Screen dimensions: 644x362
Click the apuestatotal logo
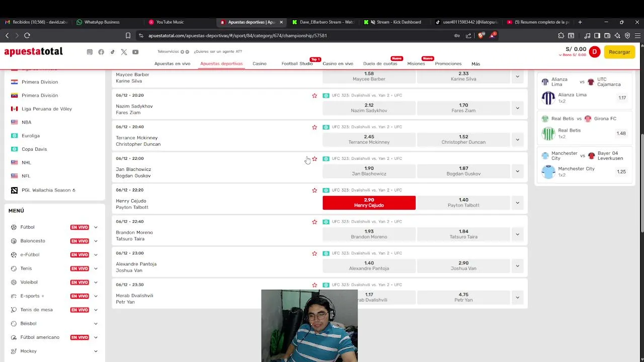click(x=33, y=52)
